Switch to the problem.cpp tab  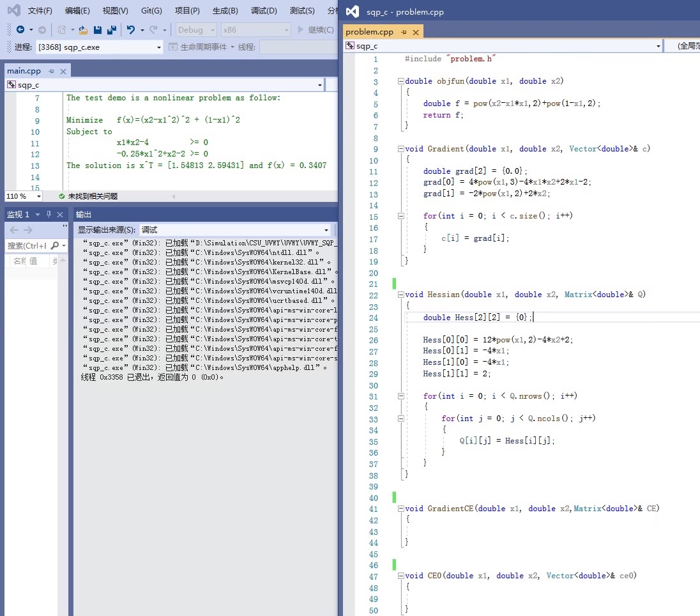pyautogui.click(x=369, y=32)
